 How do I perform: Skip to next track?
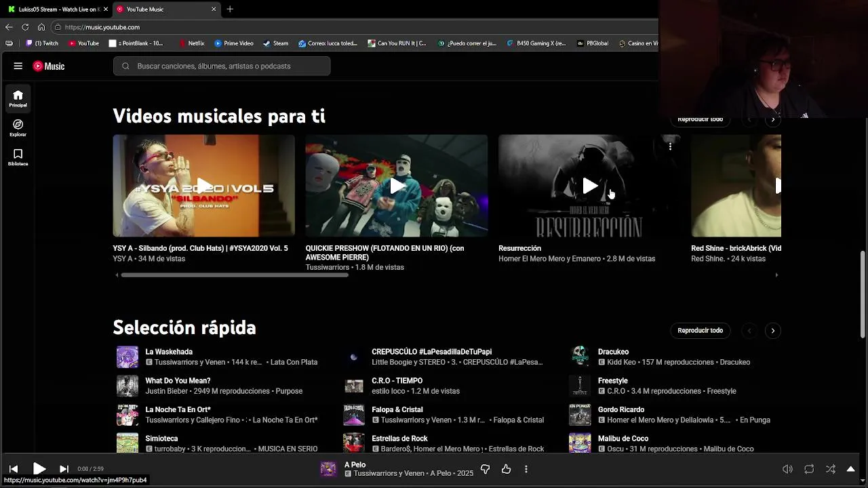coord(64,469)
